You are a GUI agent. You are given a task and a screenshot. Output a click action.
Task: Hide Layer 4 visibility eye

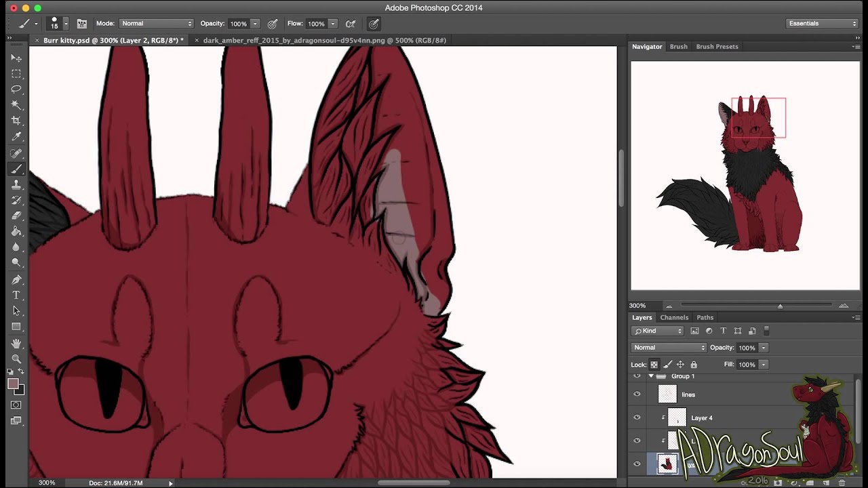pos(637,418)
